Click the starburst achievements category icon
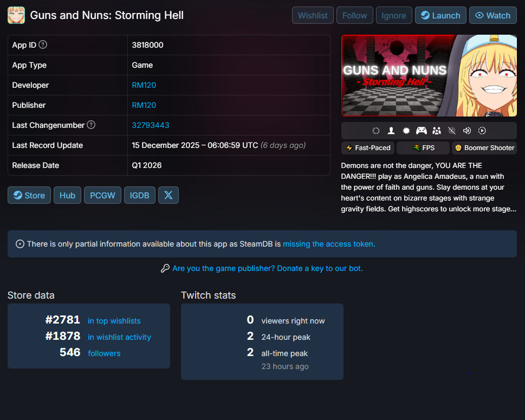Viewport: 525px width, 420px height. pos(406,131)
